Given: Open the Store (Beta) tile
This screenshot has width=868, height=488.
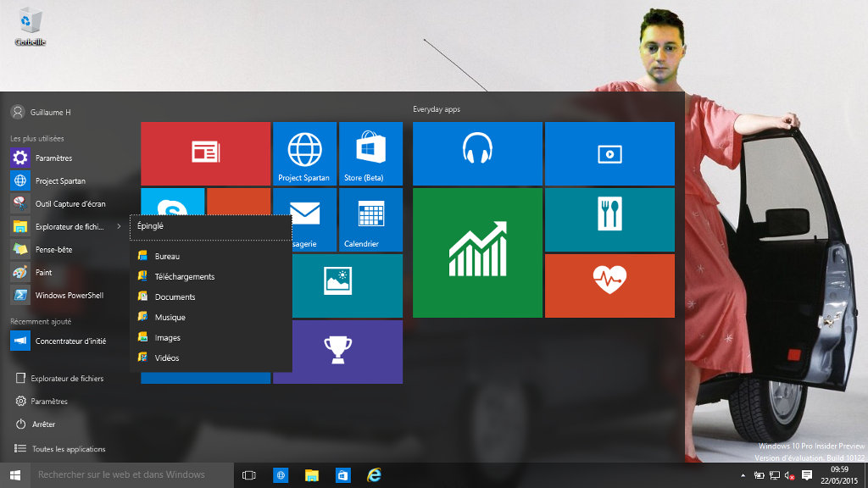Looking at the screenshot, I should pos(370,154).
